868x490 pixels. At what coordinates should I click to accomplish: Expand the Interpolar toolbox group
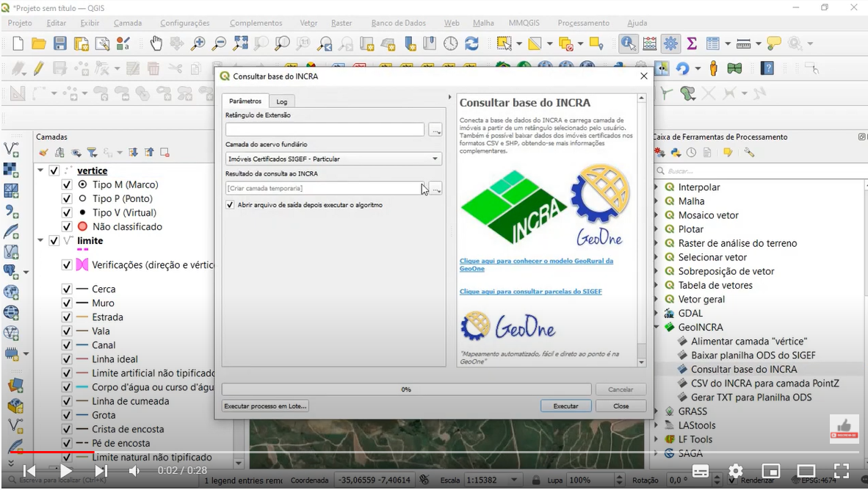click(x=657, y=187)
